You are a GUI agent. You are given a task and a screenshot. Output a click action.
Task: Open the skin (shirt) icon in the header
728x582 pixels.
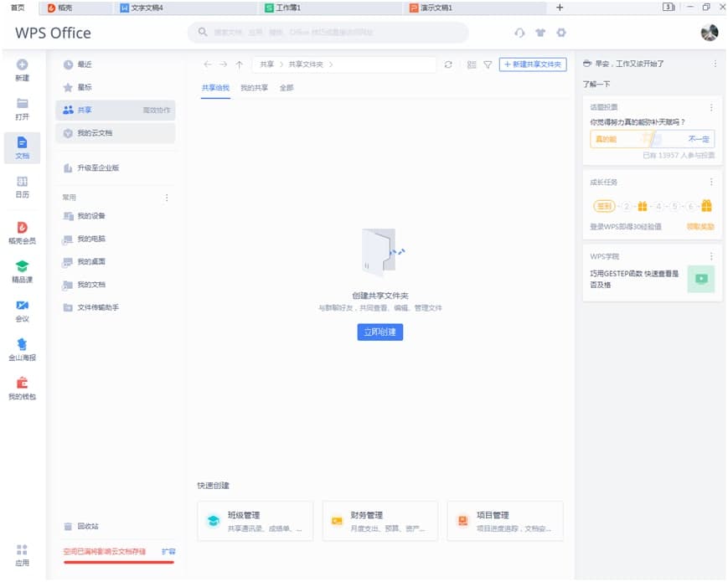pyautogui.click(x=540, y=33)
